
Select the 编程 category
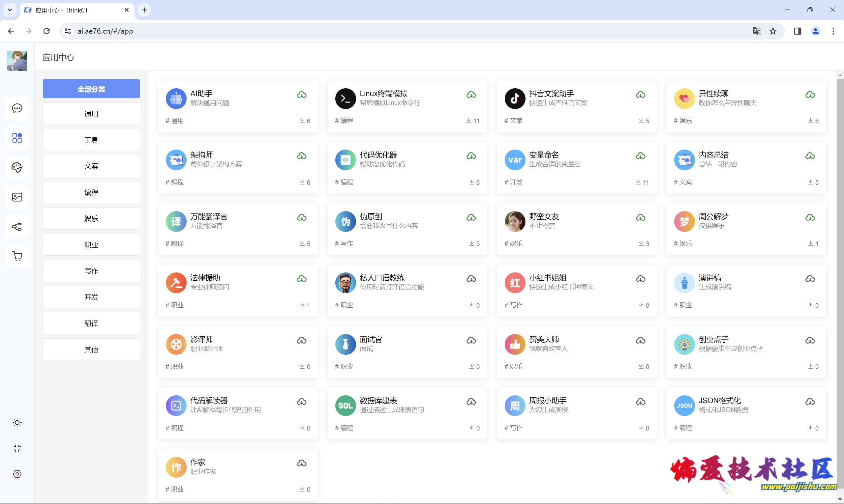point(91,192)
